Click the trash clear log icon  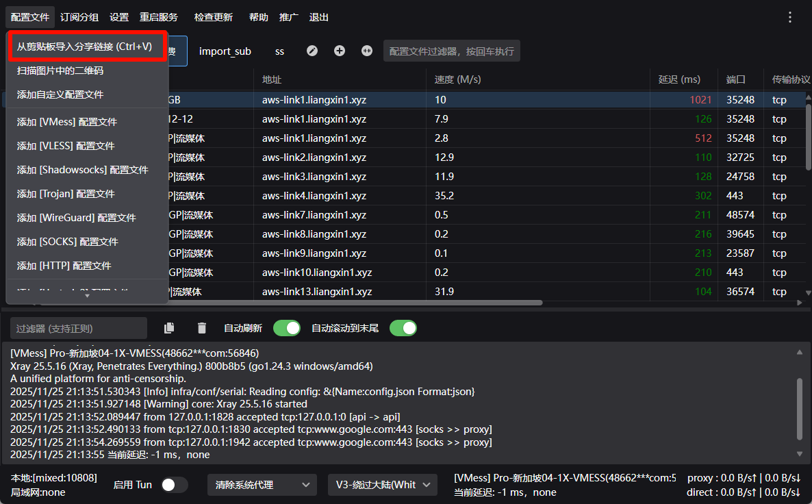201,328
